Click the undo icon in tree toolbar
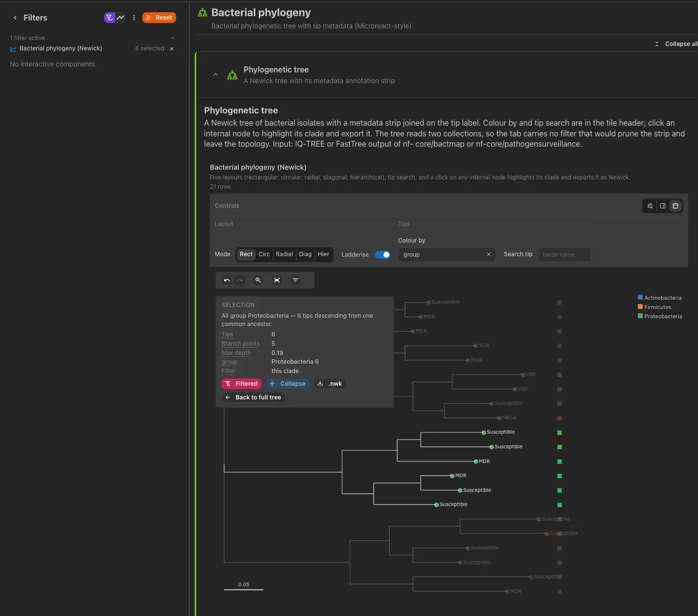This screenshot has height=616, width=698. click(x=227, y=280)
